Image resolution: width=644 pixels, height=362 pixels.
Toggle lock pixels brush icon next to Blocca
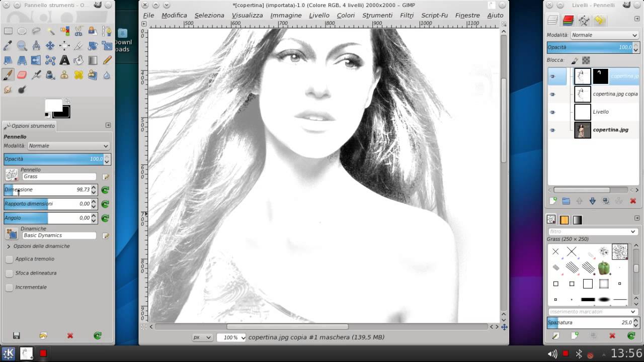(575, 60)
